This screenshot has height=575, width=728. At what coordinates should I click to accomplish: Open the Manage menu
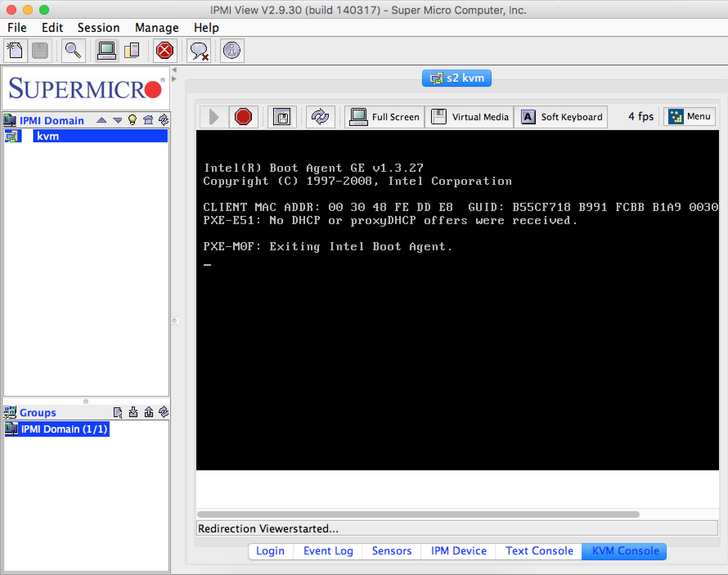pyautogui.click(x=157, y=28)
